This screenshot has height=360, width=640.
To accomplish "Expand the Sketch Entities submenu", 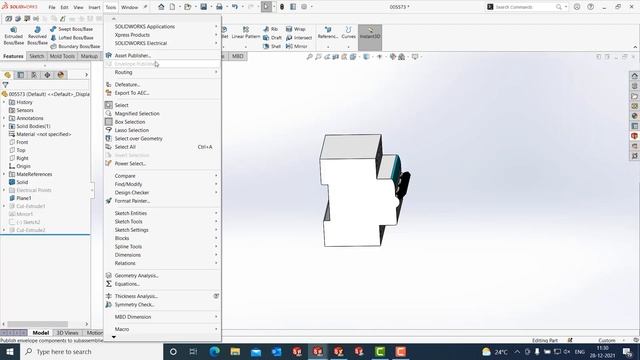I will (162, 213).
